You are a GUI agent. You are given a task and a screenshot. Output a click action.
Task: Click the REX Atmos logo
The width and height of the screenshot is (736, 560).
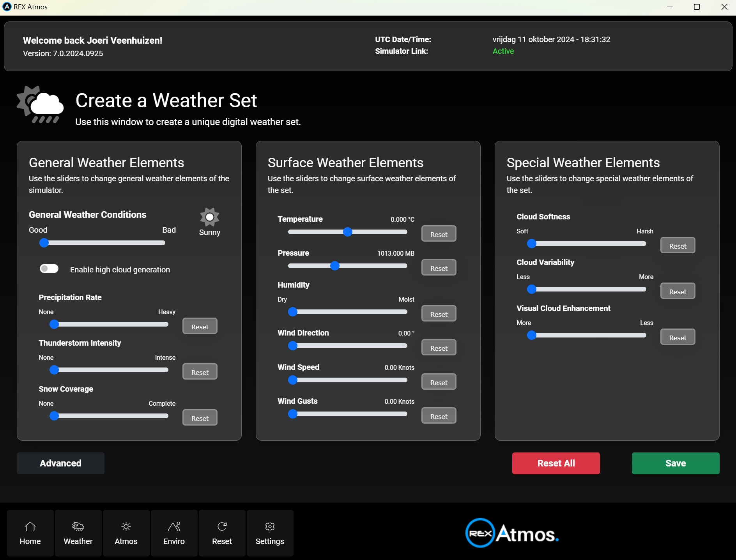(512, 533)
